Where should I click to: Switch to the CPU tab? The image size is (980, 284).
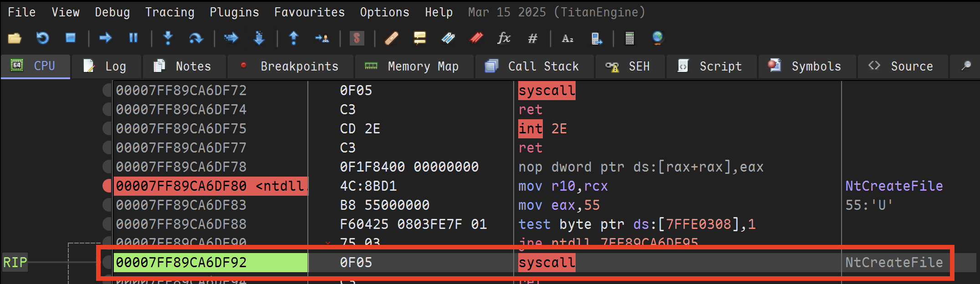coord(36,66)
